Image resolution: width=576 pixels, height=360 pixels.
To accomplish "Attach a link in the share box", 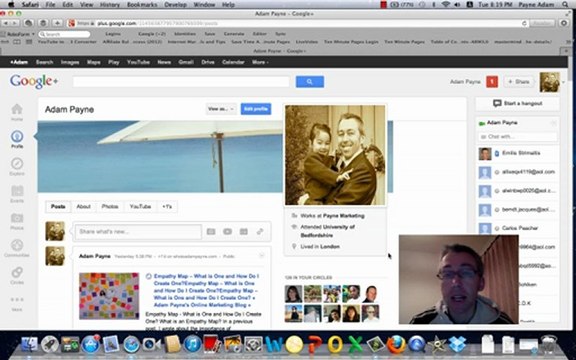I will pos(260,231).
